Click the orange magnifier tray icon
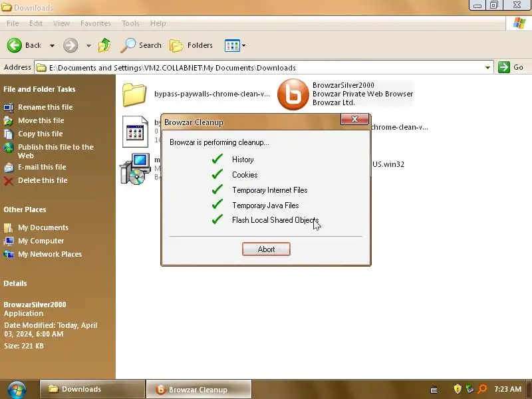This screenshot has width=532, height=399. point(481,389)
